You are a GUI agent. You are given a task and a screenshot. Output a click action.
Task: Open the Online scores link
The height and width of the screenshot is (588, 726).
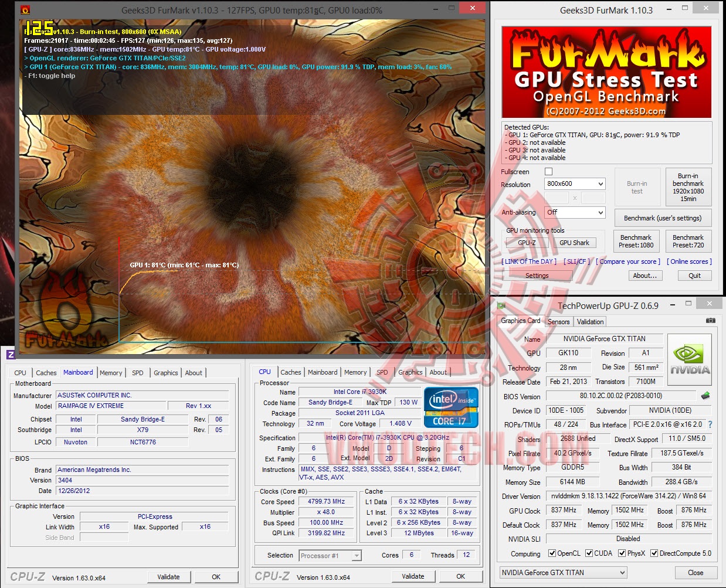pyautogui.click(x=689, y=261)
